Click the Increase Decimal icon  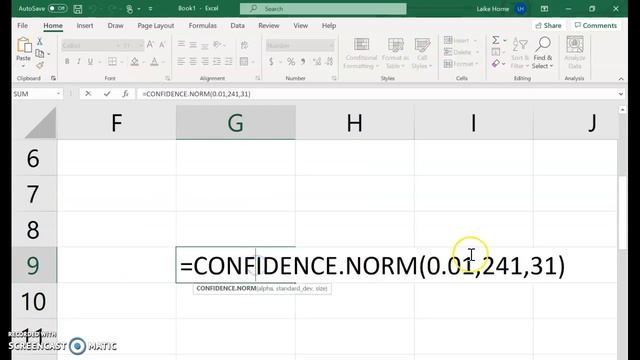[x=317, y=62]
